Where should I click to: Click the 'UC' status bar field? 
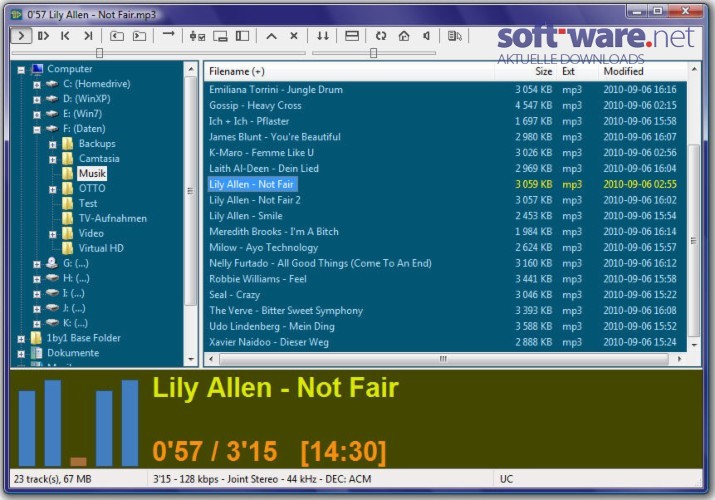coord(506,479)
